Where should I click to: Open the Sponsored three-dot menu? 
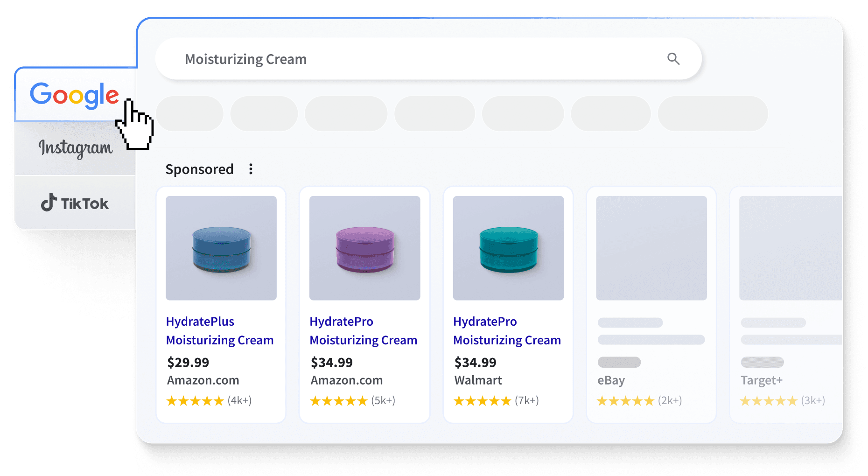(251, 169)
